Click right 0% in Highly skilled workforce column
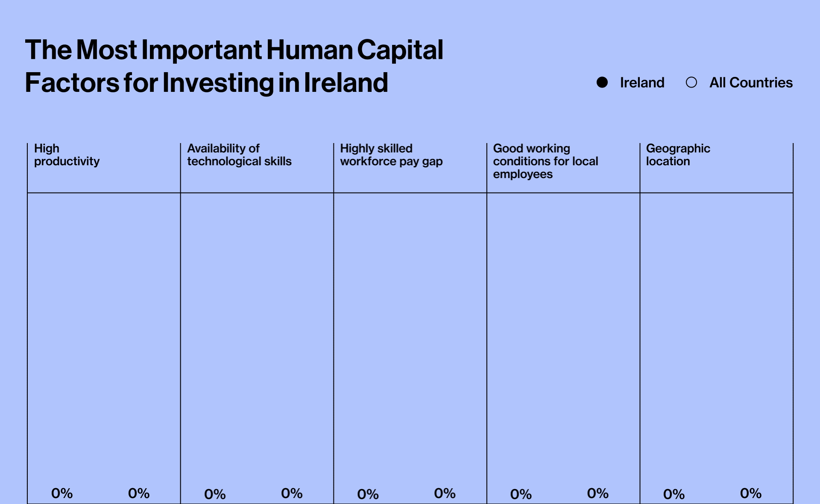820x504 pixels. point(445,494)
